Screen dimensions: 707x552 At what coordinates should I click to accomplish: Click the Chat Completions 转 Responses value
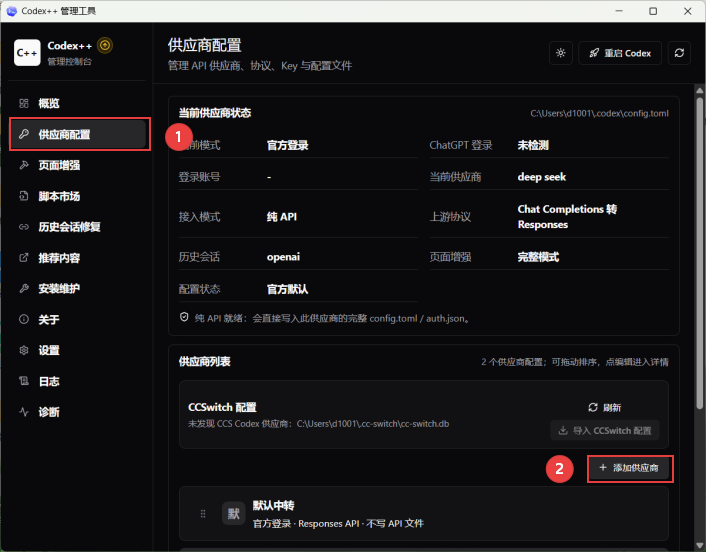point(567,216)
